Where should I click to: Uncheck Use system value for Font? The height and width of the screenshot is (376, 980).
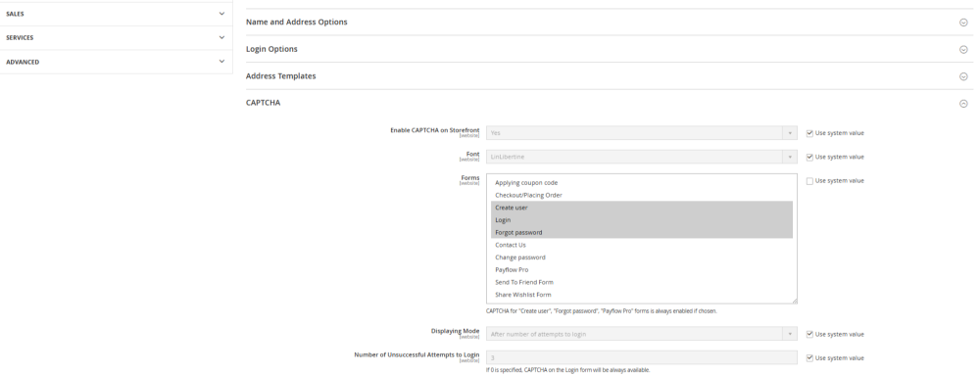pos(809,157)
